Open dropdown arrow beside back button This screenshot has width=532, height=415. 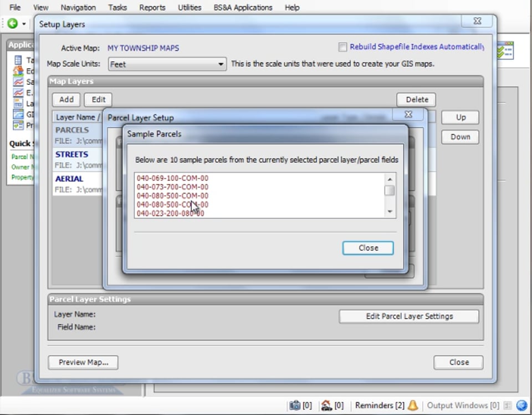tap(24, 24)
